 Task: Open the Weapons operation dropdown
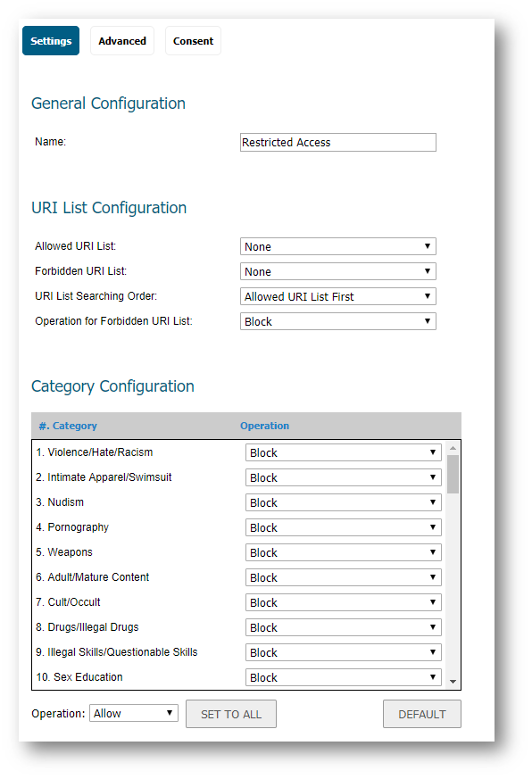click(344, 552)
